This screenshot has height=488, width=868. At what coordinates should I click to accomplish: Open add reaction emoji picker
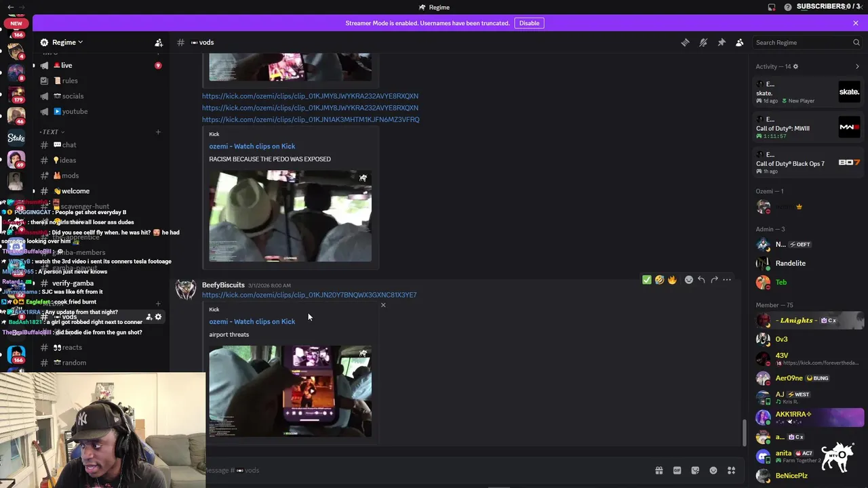(689, 279)
